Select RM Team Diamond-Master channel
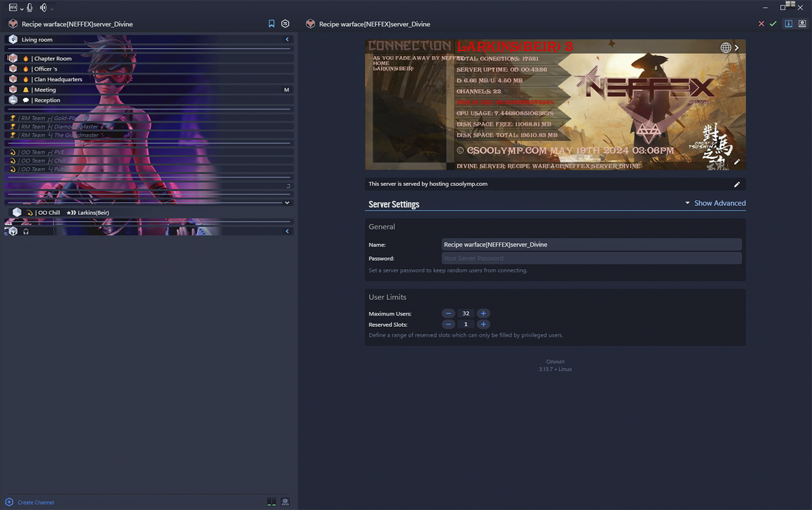812x510 pixels. click(x=149, y=126)
